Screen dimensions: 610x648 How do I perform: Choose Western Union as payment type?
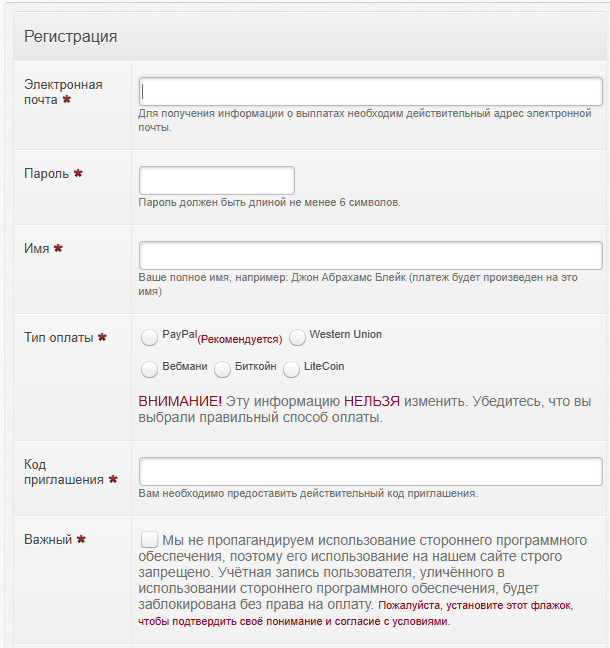tap(297, 337)
